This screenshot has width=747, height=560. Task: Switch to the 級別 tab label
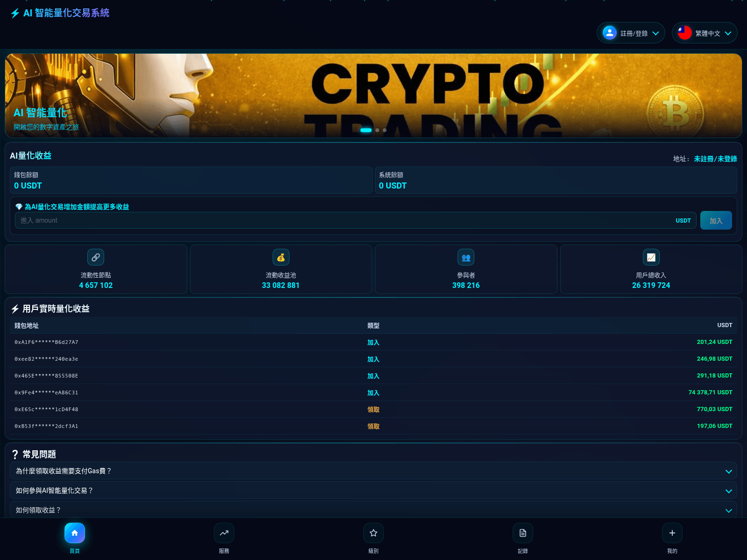click(x=373, y=551)
